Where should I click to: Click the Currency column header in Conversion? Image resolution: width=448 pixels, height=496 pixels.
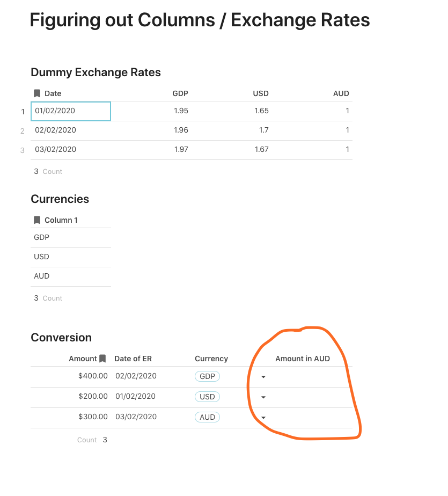point(211,359)
